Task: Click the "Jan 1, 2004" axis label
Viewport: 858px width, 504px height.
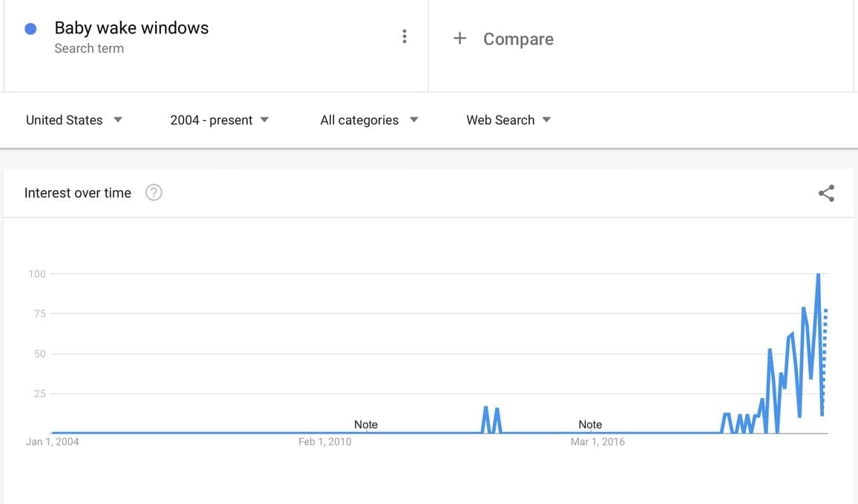Action: (52, 442)
